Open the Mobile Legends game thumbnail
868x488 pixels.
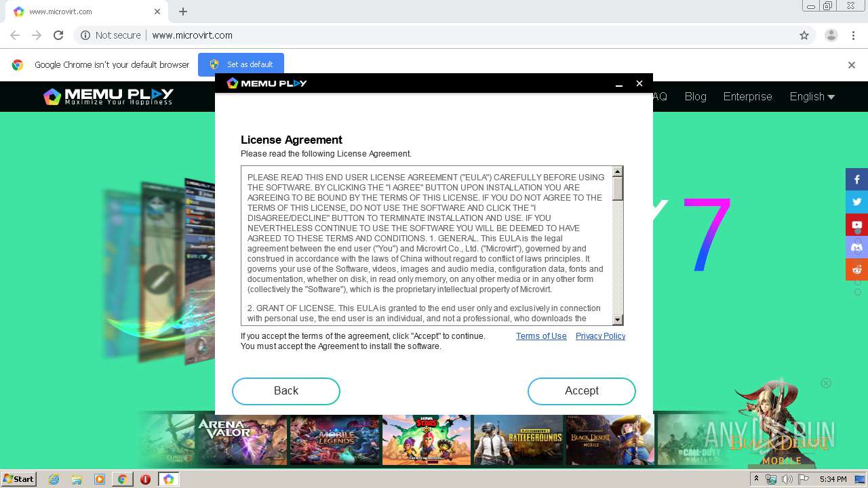click(335, 440)
